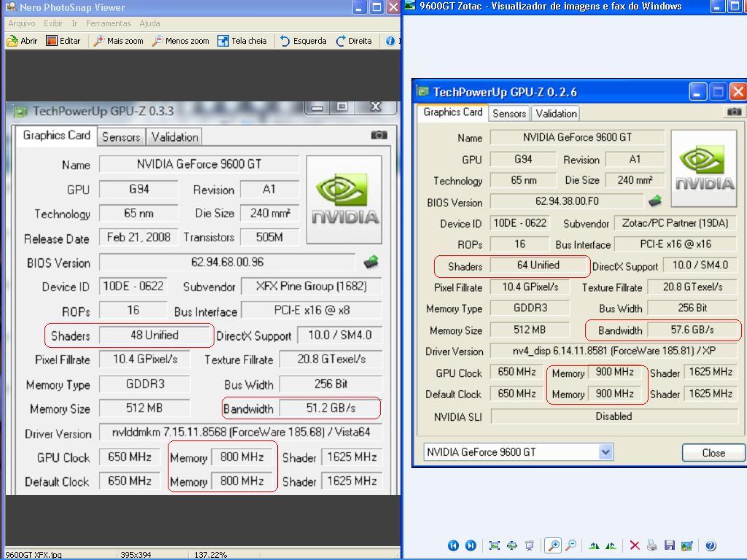The width and height of the screenshot is (747, 560).
Task: Click the NVIDIA SLI Disabled field
Action: click(614, 416)
